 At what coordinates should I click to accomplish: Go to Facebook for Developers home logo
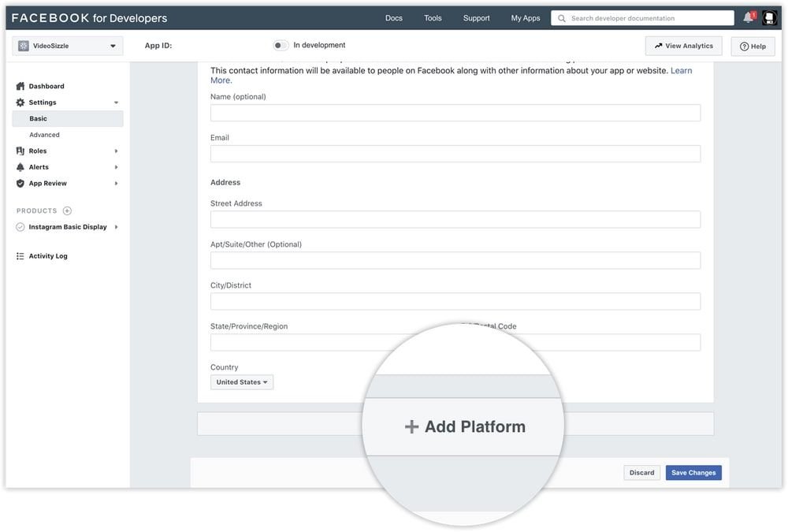tap(89, 18)
